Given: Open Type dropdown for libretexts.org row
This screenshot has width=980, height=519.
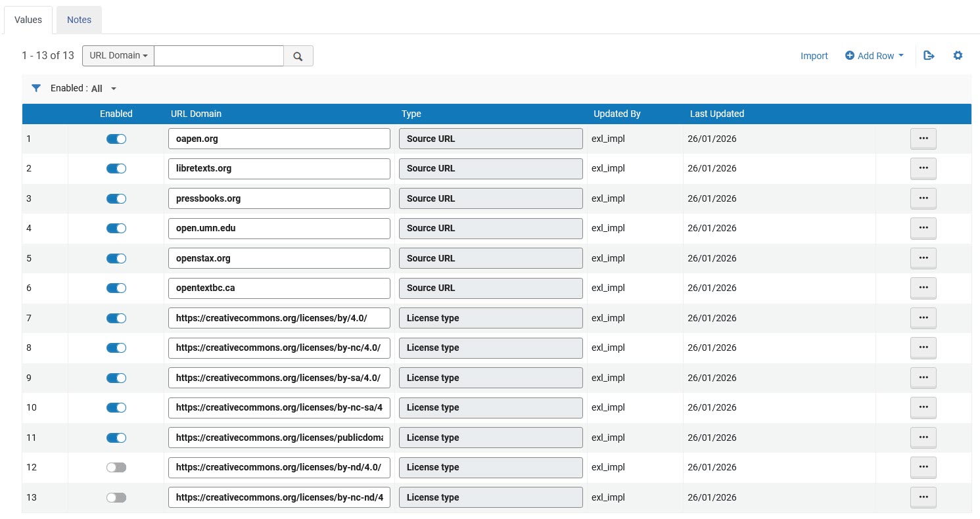Looking at the screenshot, I should pos(491,168).
